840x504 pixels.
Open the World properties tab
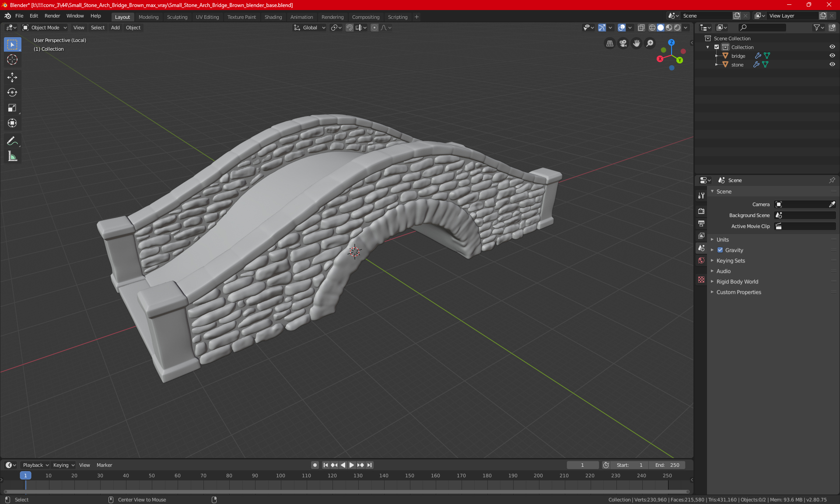tap(701, 260)
